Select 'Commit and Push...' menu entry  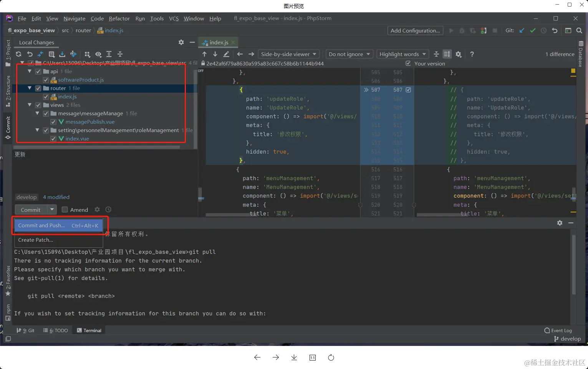tap(58, 226)
